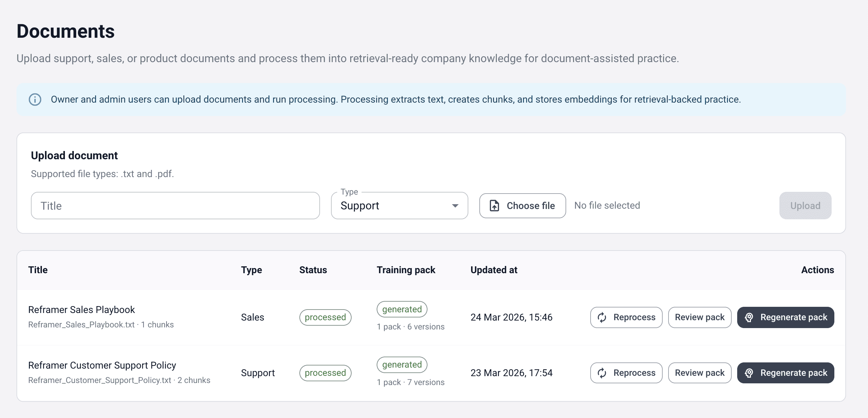This screenshot has height=418, width=868.
Task: Click reprocess arrows icon for Customer Support Policy
Action: click(602, 373)
